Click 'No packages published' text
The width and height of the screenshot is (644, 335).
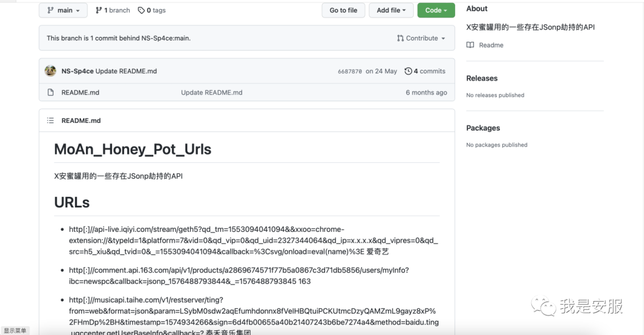(x=497, y=145)
